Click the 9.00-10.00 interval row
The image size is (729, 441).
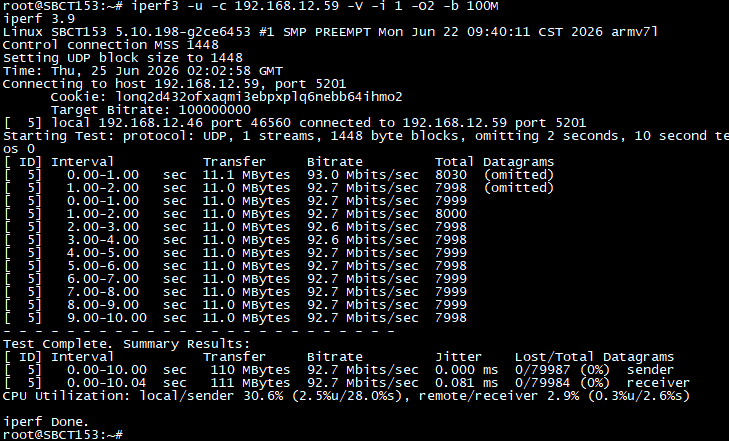(x=235, y=318)
